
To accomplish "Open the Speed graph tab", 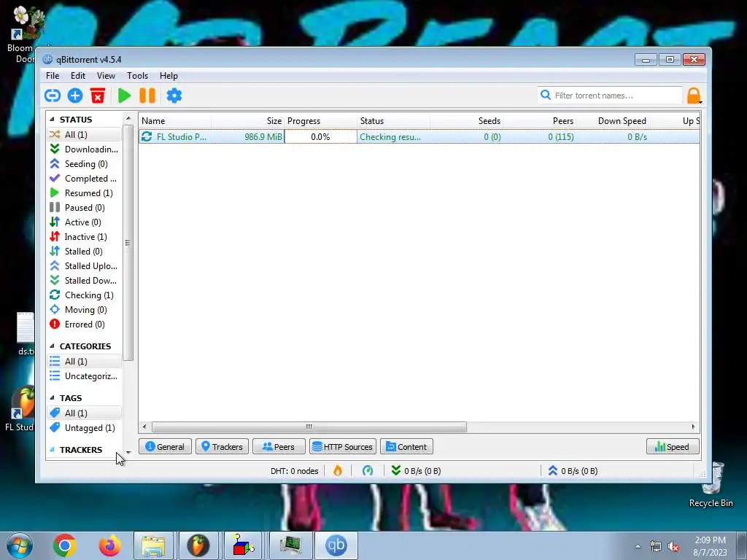I will (673, 447).
